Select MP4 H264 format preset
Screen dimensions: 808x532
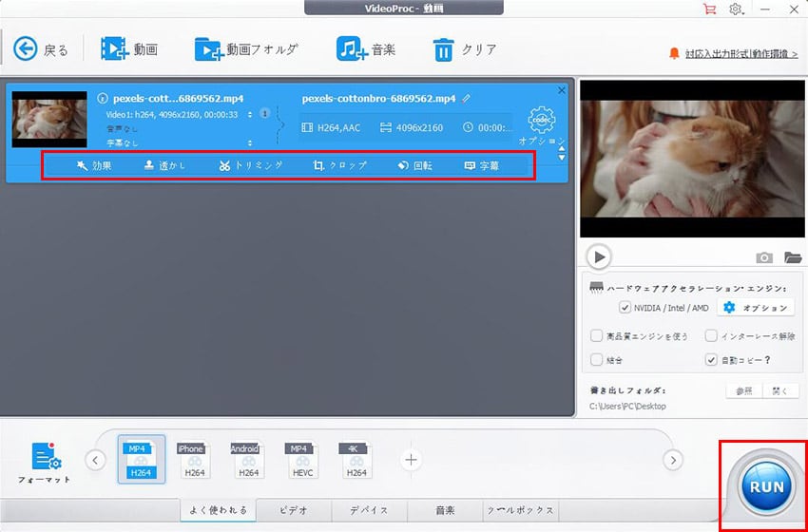[142, 460]
